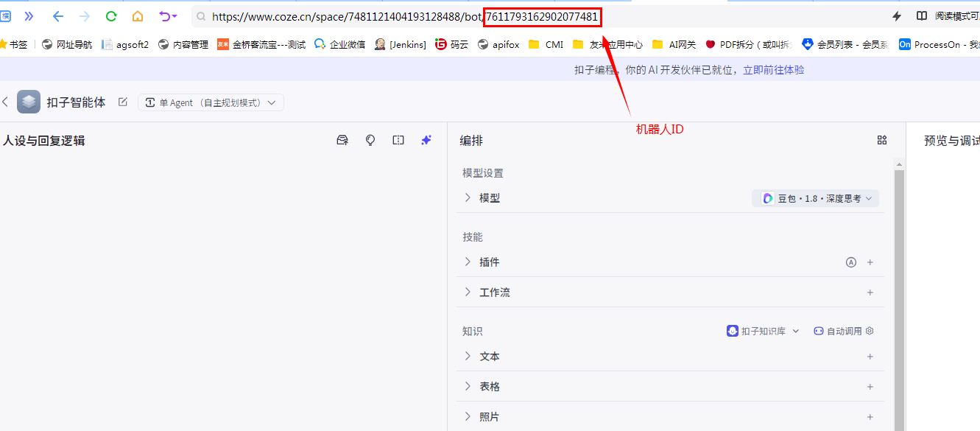This screenshot has width=980, height=431.
Task: Click the edit icon beside 扣子智能体
Action: [122, 102]
